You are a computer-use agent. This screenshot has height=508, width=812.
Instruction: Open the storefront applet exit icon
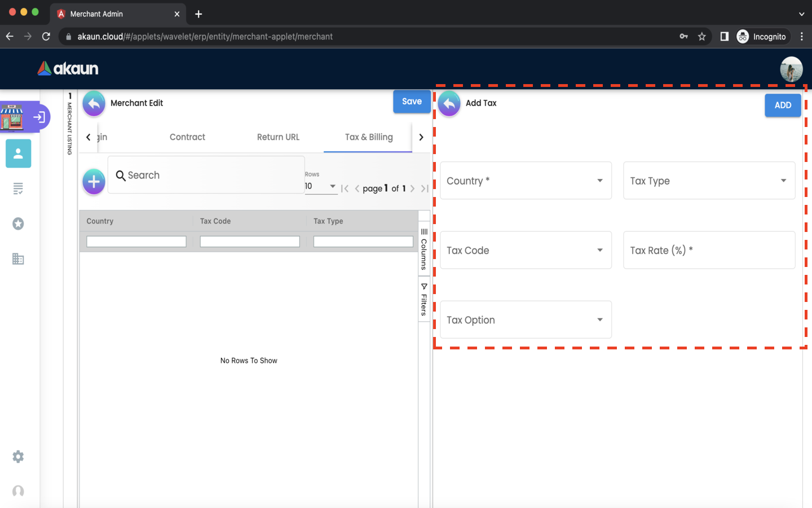pos(39,117)
